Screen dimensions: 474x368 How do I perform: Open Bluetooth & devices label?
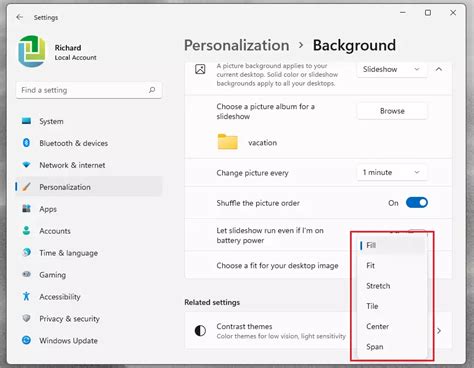pyautogui.click(x=74, y=143)
